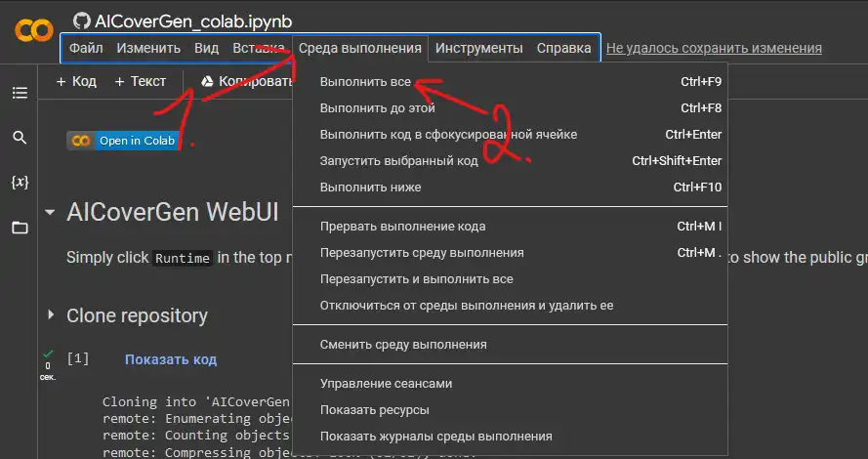
Task: Select Прервать выполнение кода
Action: [x=510, y=227]
